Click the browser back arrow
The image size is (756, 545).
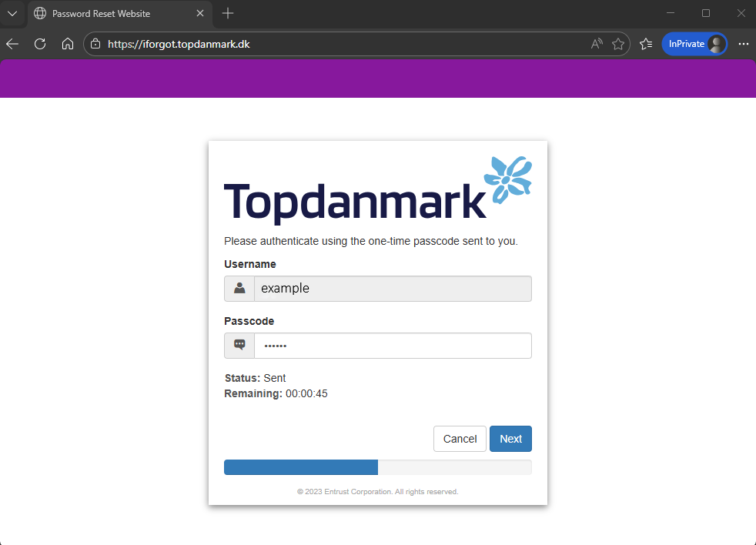[12, 44]
